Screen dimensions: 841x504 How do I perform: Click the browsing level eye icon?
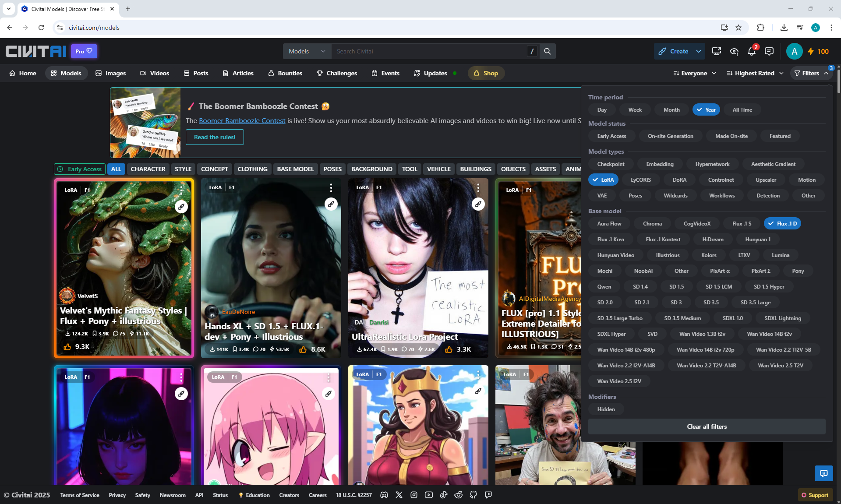pos(734,52)
